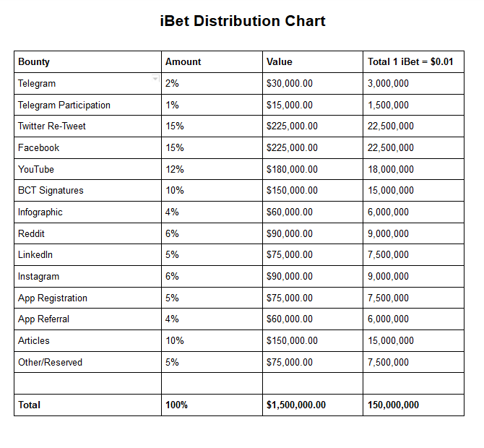The height and width of the screenshot is (448, 484).
Task: Click the Reddit 6% amount cell
Action: (212, 233)
